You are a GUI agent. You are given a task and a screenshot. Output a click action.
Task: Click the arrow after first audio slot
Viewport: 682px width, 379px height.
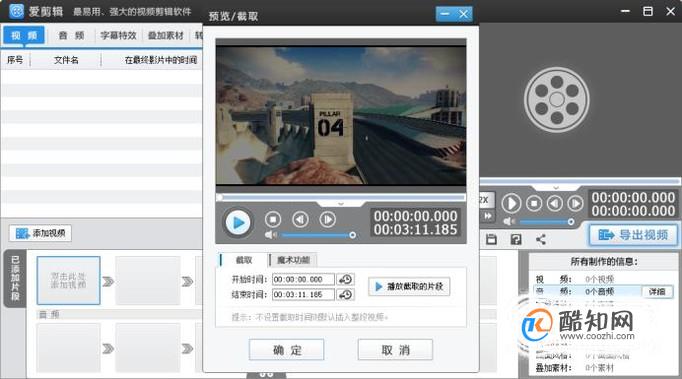pos(108,349)
